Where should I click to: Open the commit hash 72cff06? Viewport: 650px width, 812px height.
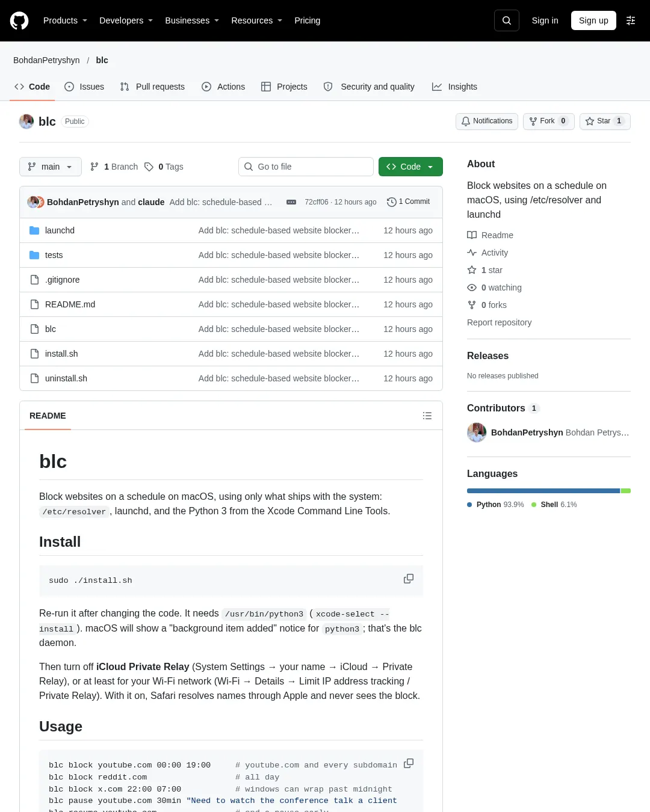pyautogui.click(x=317, y=202)
